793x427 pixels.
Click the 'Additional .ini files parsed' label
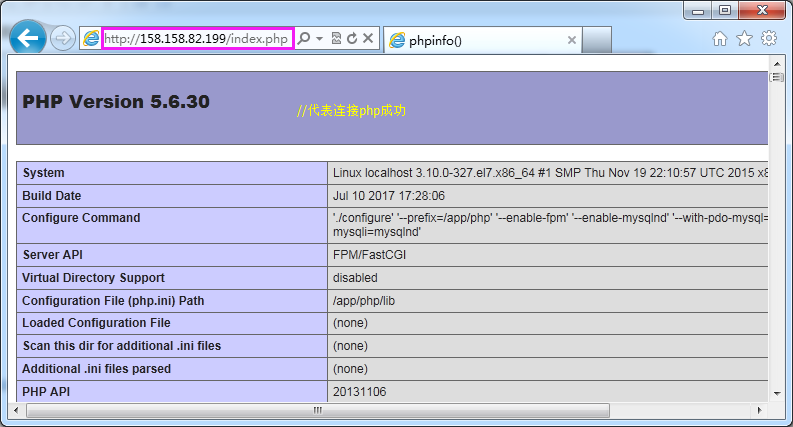[x=96, y=369]
